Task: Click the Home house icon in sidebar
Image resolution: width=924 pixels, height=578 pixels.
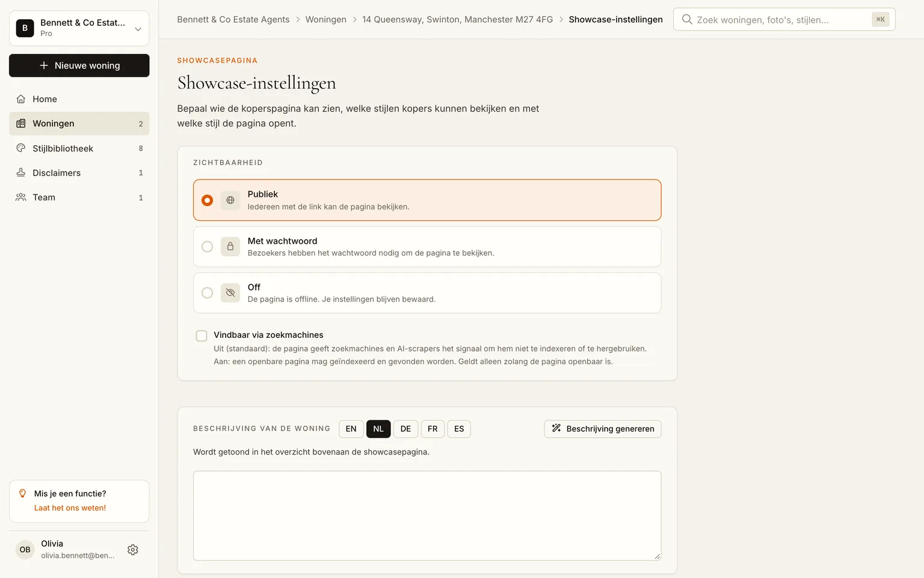Action: pyautogui.click(x=21, y=99)
